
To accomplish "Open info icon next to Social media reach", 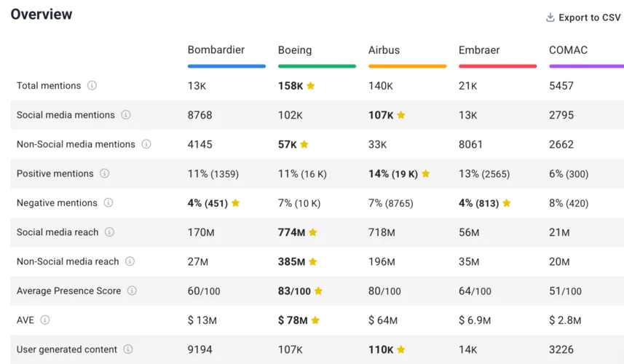I will [109, 232].
